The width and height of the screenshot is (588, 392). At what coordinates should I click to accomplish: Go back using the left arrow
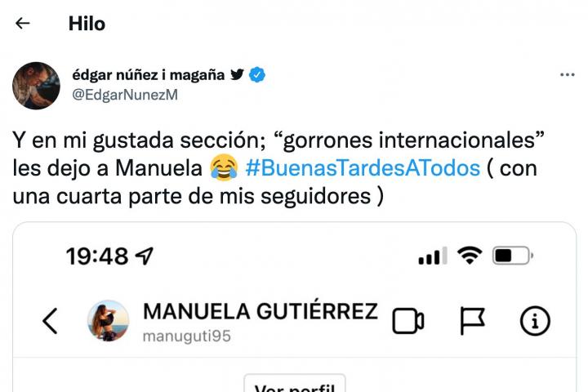coord(22,24)
